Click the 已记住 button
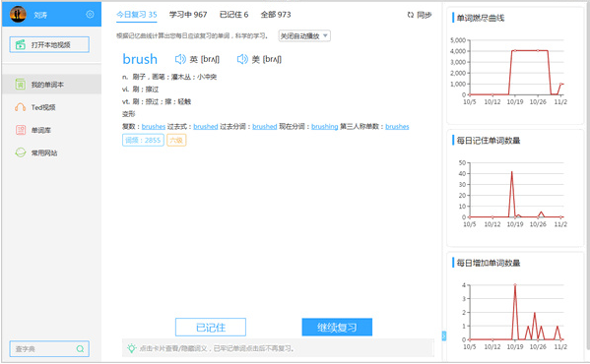This screenshot has width=590, height=364. click(x=211, y=328)
